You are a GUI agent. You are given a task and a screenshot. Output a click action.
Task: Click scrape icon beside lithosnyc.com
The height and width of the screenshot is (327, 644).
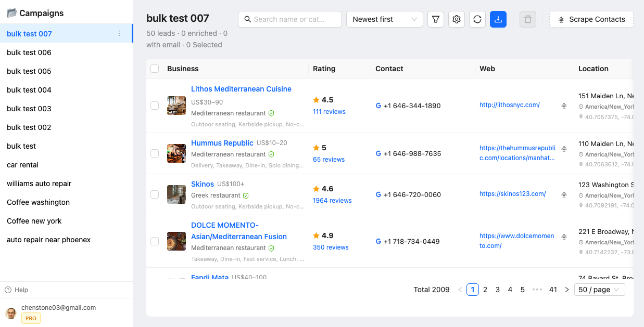[564, 106]
